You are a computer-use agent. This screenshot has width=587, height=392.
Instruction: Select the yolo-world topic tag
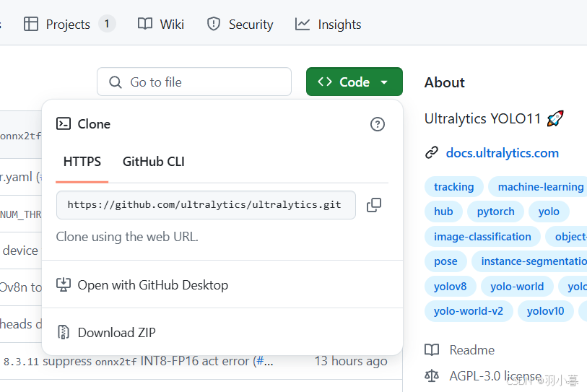517,287
